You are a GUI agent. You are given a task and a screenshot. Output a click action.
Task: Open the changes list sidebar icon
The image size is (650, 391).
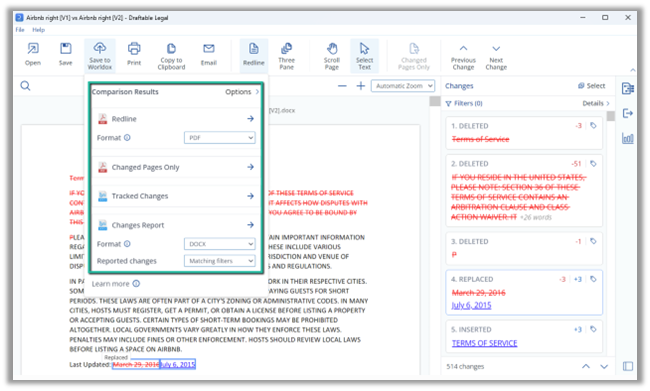[628, 88]
